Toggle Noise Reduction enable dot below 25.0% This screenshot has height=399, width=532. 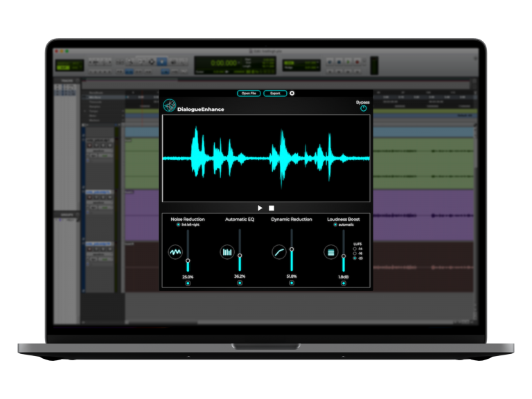tap(188, 283)
